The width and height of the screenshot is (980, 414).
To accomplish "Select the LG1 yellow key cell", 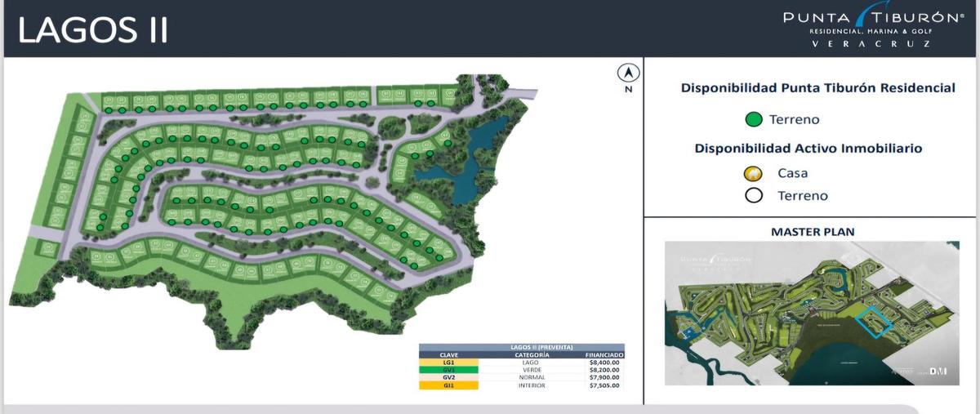I will [x=448, y=363].
